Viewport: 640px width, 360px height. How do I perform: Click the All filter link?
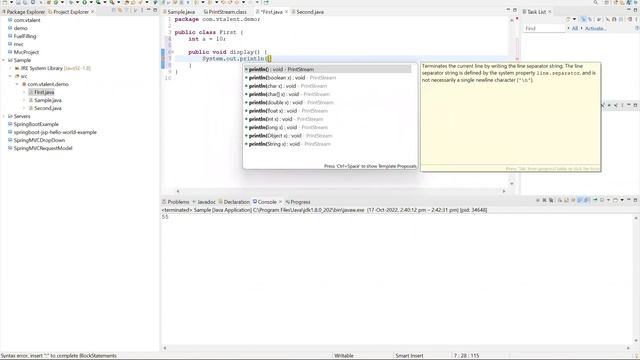point(575,29)
